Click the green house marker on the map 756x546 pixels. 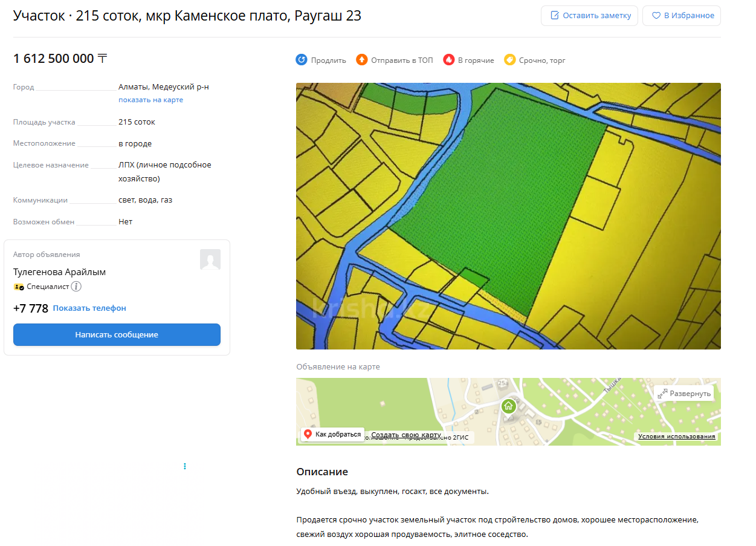508,406
